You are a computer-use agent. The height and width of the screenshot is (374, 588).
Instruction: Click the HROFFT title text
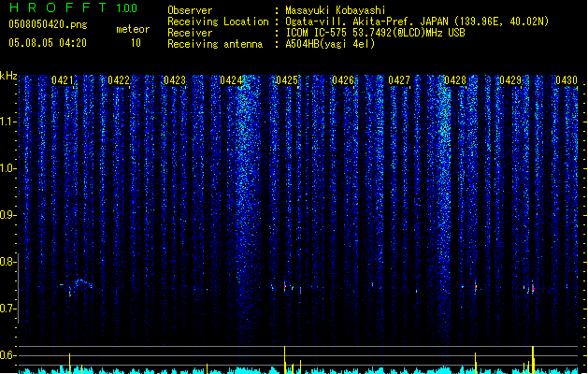point(58,7)
